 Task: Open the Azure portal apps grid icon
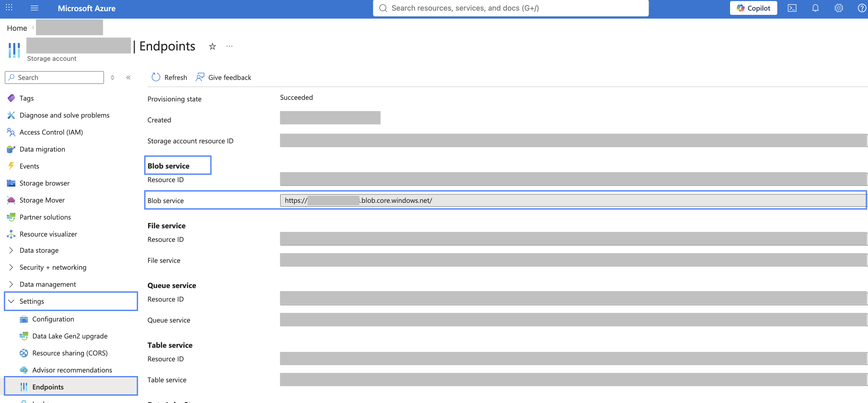(9, 8)
